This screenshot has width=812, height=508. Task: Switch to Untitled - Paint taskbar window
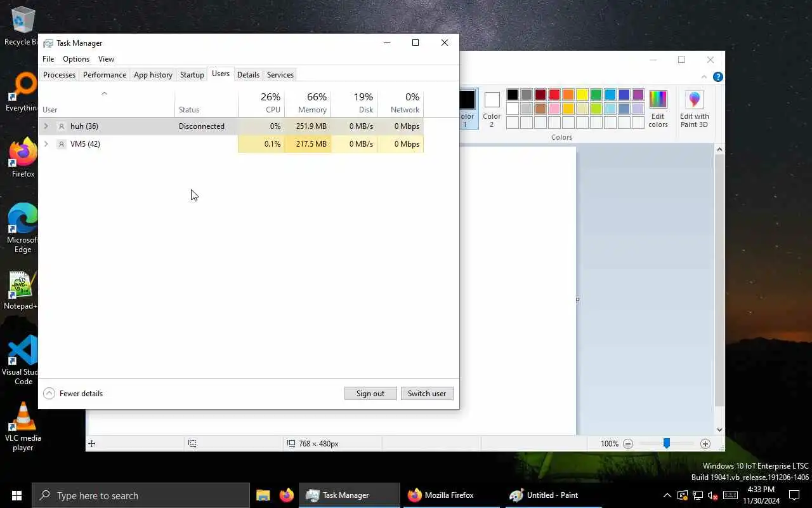tap(552, 495)
